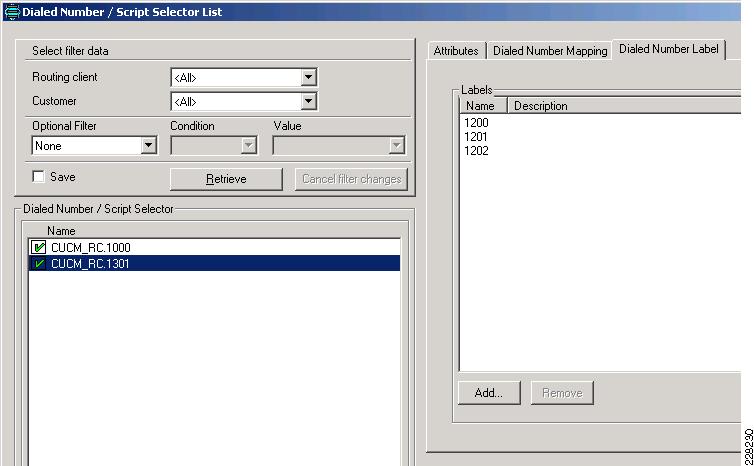The image size is (754, 466).
Task: Select label 1202 in the Labels list
Action: point(476,151)
